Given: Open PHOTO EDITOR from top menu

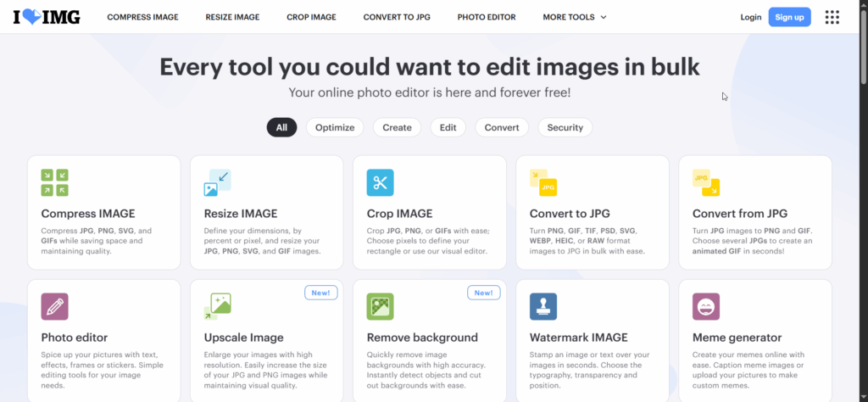Looking at the screenshot, I should point(487,17).
